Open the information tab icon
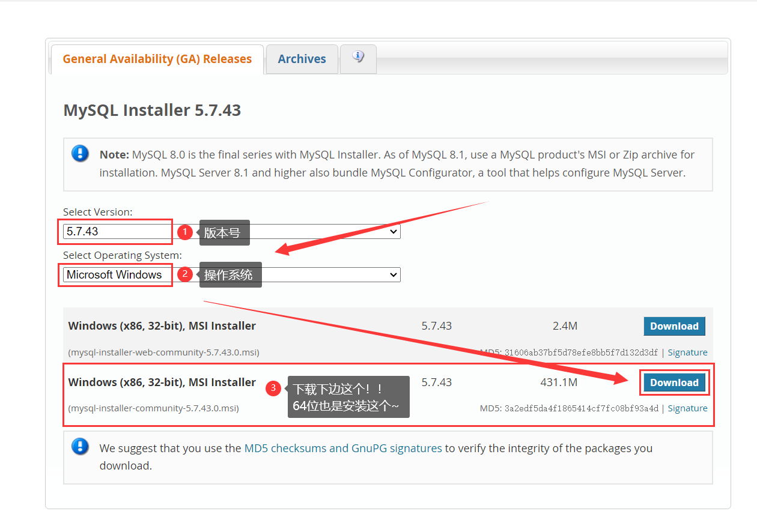Viewport: 757px width, 532px height. point(358,58)
